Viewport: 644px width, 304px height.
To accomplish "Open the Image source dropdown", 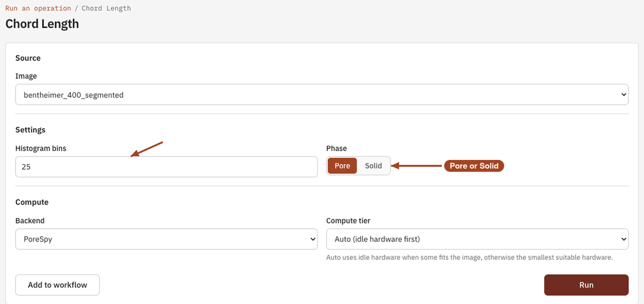I will tap(322, 95).
